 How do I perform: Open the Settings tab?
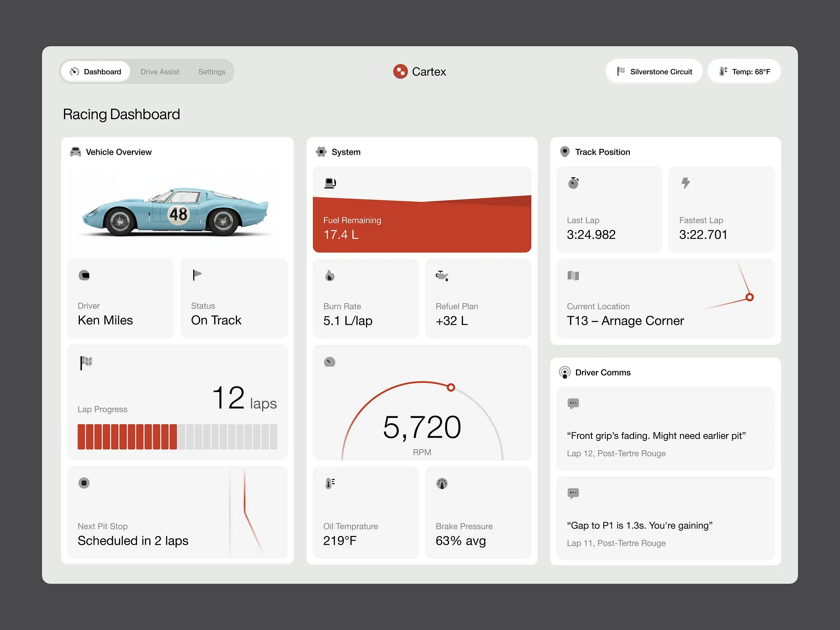click(x=212, y=72)
